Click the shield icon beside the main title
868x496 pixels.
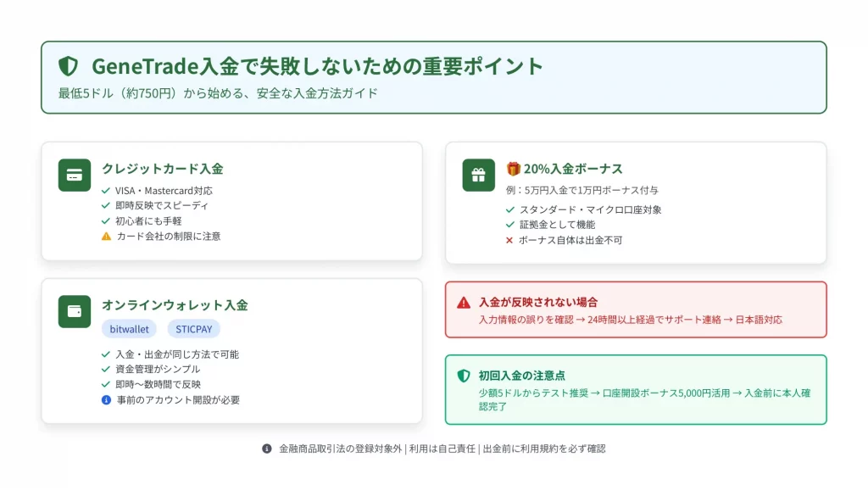pyautogui.click(x=68, y=66)
